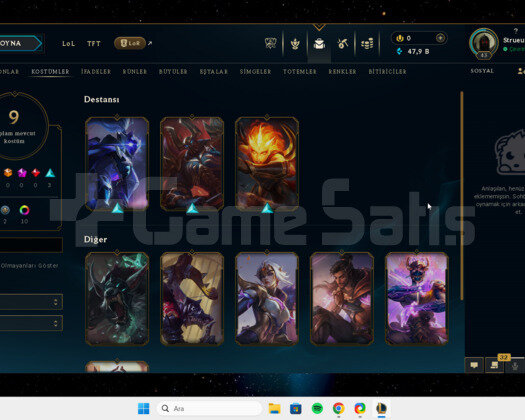Switch to the İFADELER tab
Image resolution: width=525 pixels, height=420 pixels.
tap(96, 71)
